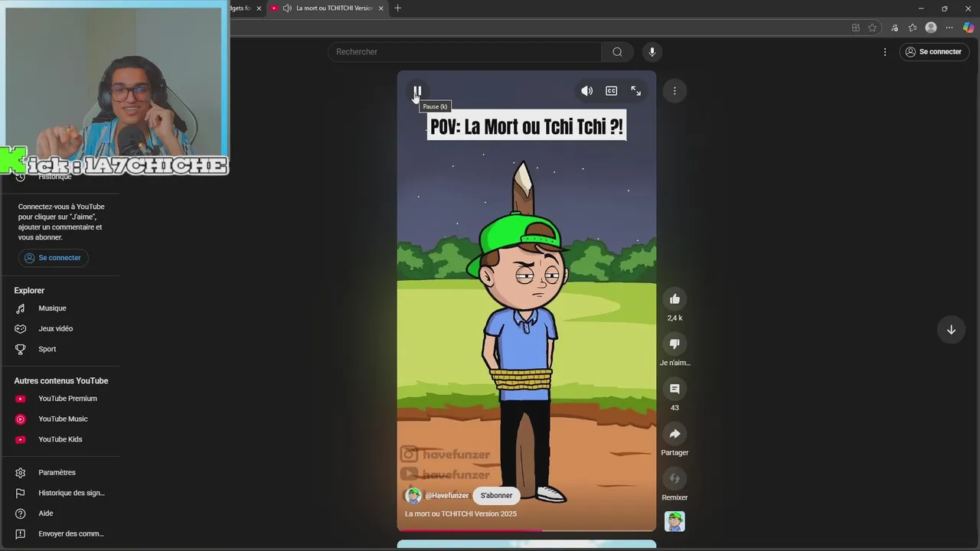Click the Se connecter button in the header
Image resolution: width=980 pixels, height=551 pixels.
click(933, 52)
